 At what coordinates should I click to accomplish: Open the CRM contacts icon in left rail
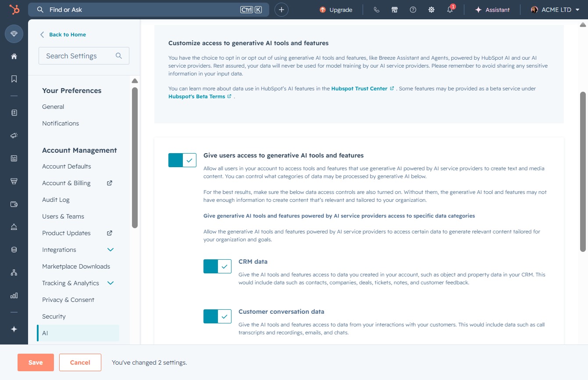[14, 113]
